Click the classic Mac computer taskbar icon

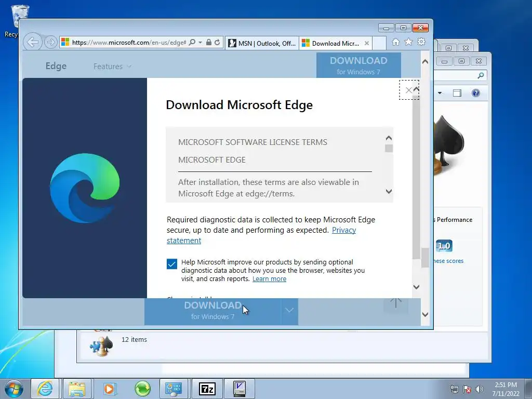240,389
